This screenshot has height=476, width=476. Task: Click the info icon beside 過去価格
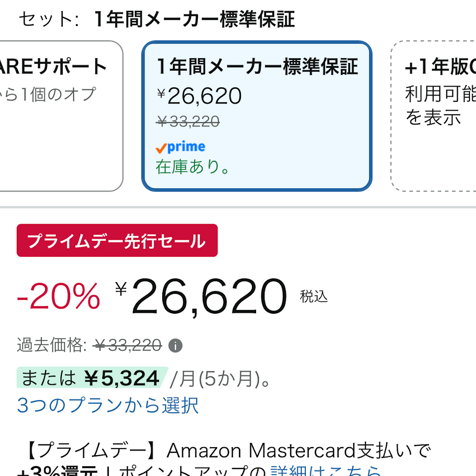(175, 345)
